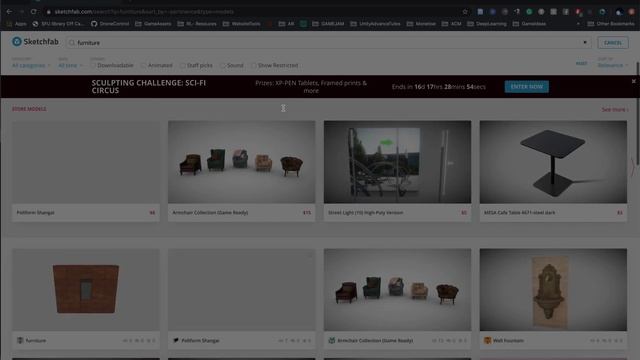Open MESA Cafe Table store title
640x360 pixels.
(x=519, y=213)
